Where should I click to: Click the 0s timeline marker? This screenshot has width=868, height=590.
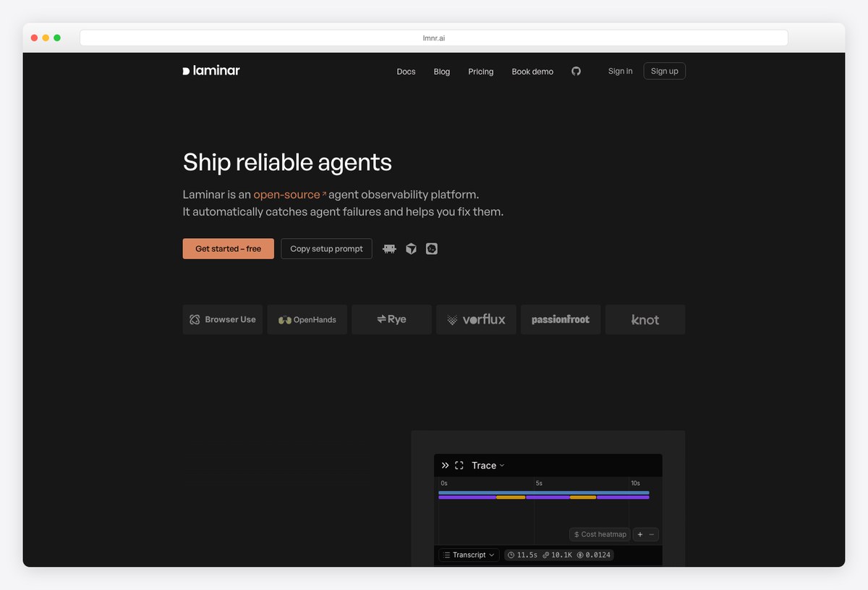tap(444, 483)
